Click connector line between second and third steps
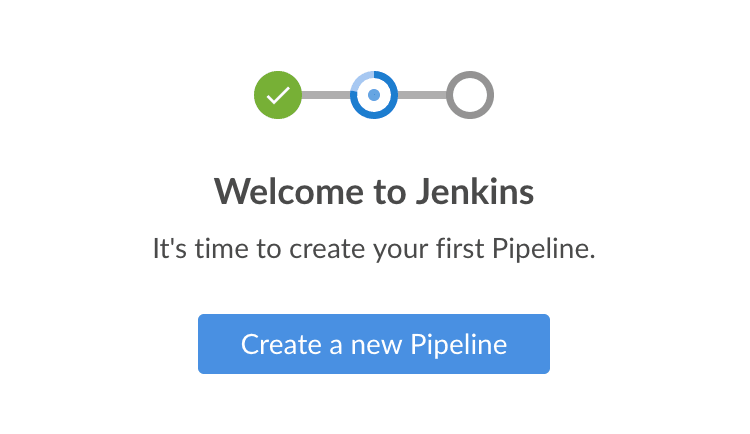The height and width of the screenshot is (434, 750). (x=422, y=95)
